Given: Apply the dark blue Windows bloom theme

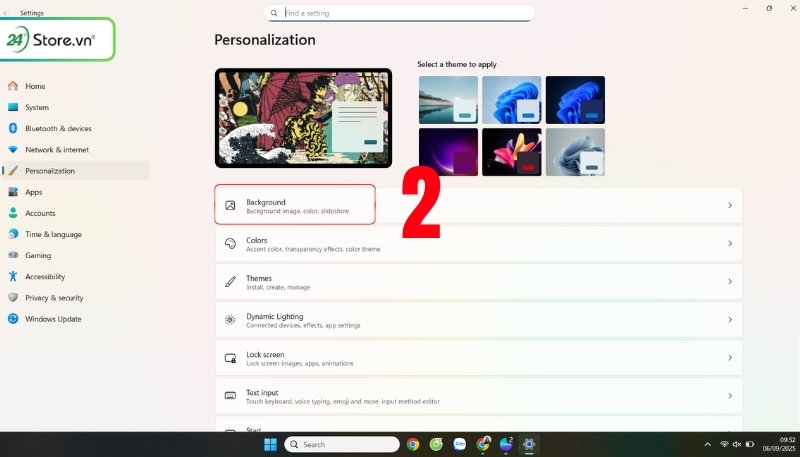Looking at the screenshot, I should coord(575,100).
